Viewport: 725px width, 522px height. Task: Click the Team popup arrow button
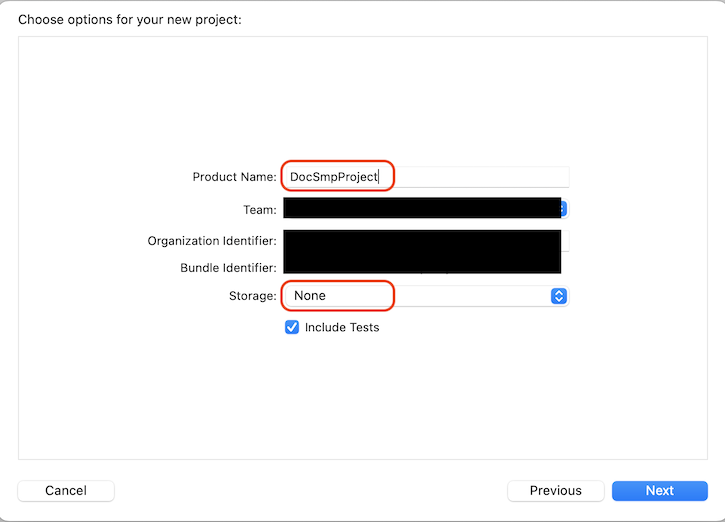[x=564, y=209]
